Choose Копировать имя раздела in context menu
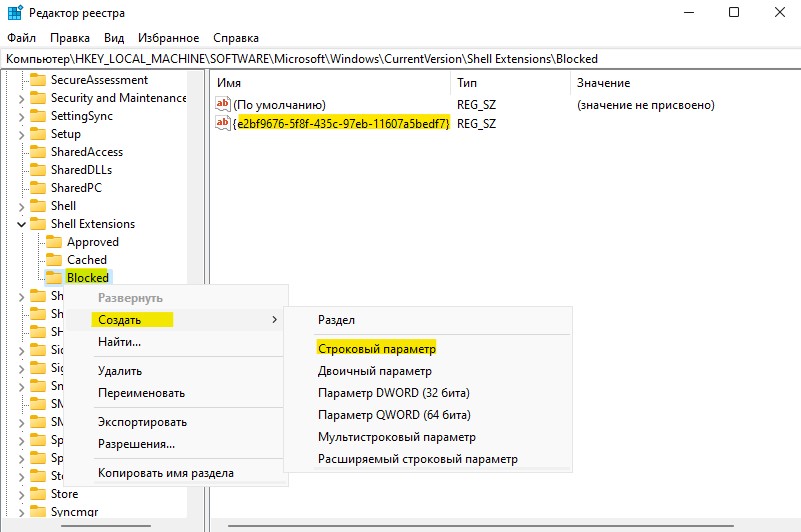This screenshot has width=801, height=532. coord(174,473)
